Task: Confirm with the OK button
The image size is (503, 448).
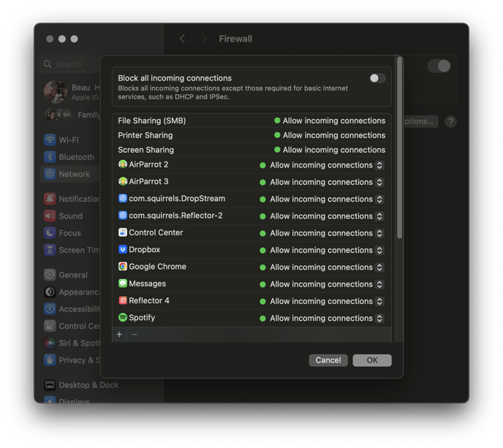Action: (x=372, y=360)
